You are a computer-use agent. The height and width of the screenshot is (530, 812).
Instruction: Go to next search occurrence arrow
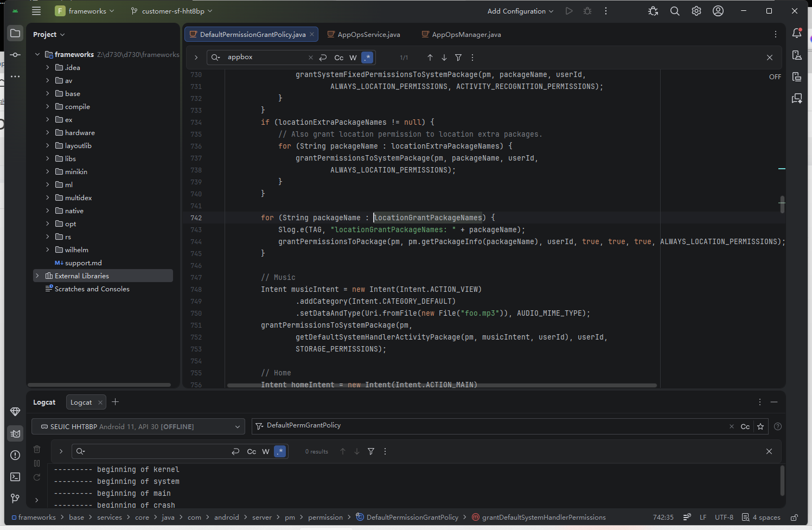coord(444,58)
